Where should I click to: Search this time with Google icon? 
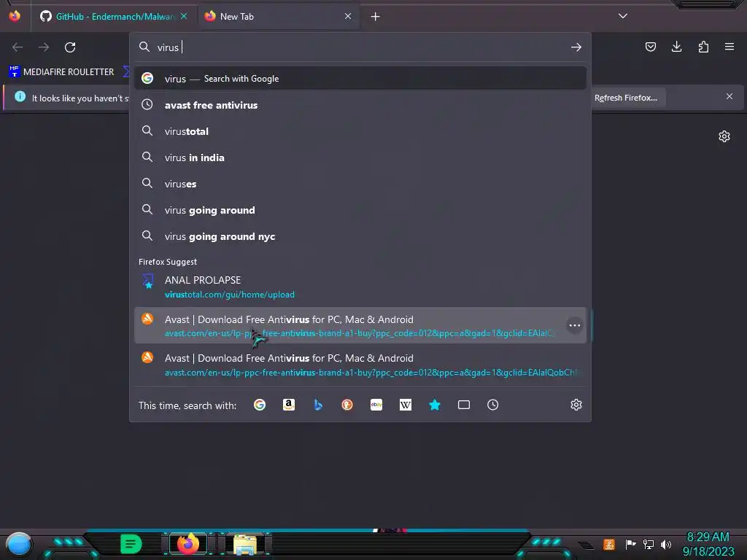point(260,405)
